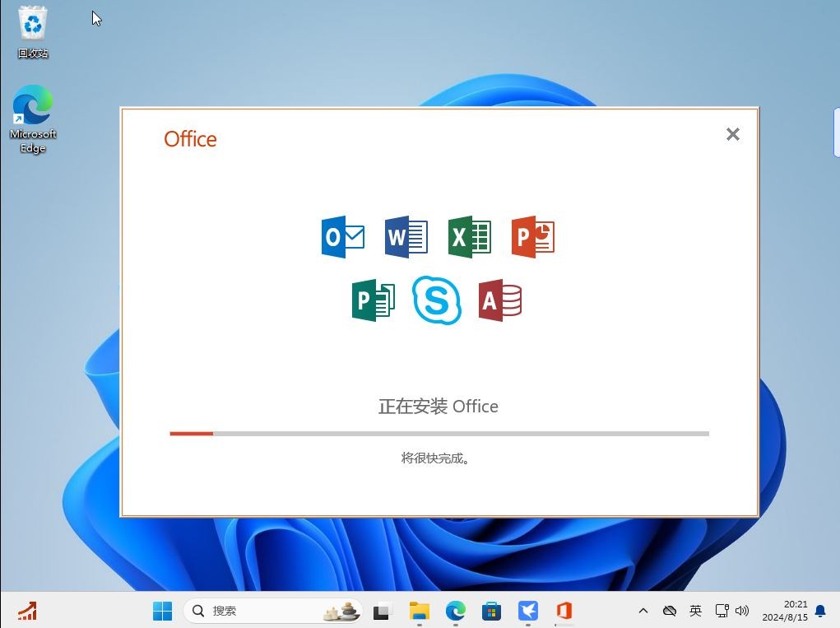The image size is (840, 628).
Task: Select the Word icon in the Office dialog
Action: (406, 237)
